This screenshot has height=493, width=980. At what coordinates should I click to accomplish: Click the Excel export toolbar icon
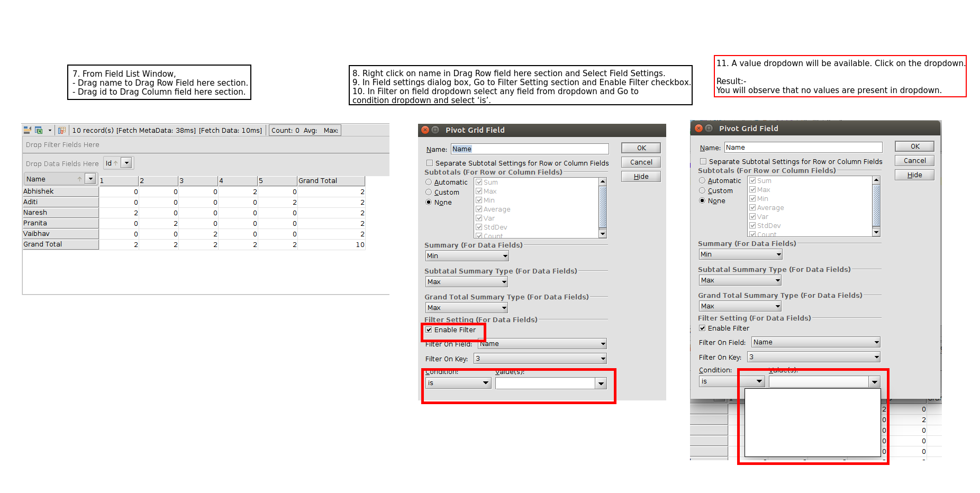click(x=39, y=130)
